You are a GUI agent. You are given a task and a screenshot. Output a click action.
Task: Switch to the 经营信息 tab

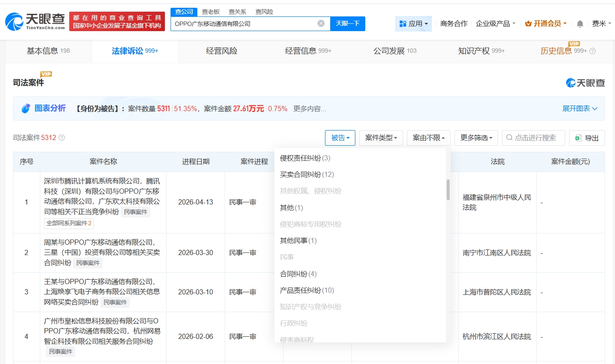coord(308,51)
